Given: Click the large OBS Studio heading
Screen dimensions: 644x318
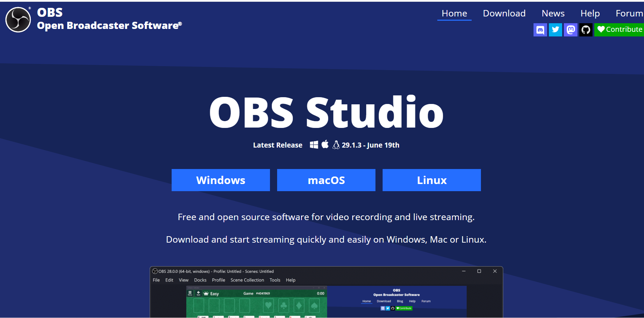Looking at the screenshot, I should click(326, 112).
